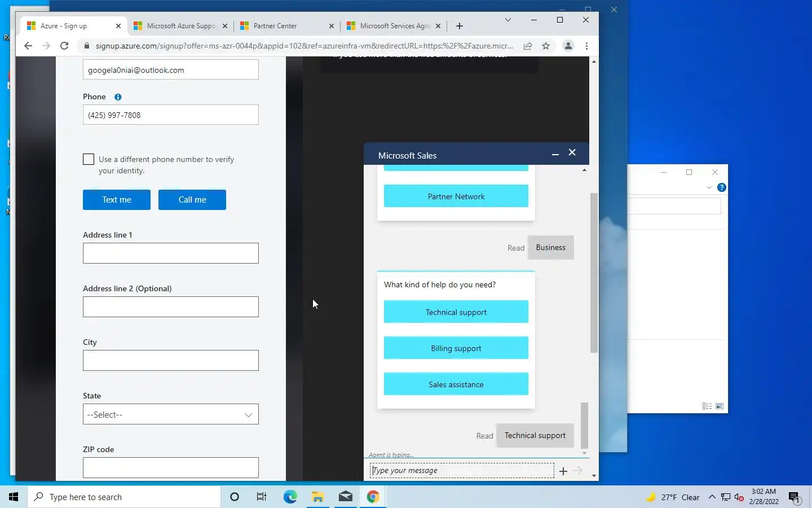Image resolution: width=812 pixels, height=508 pixels.
Task: Click the email field googela0niai@outlook.com
Action: [171, 70]
